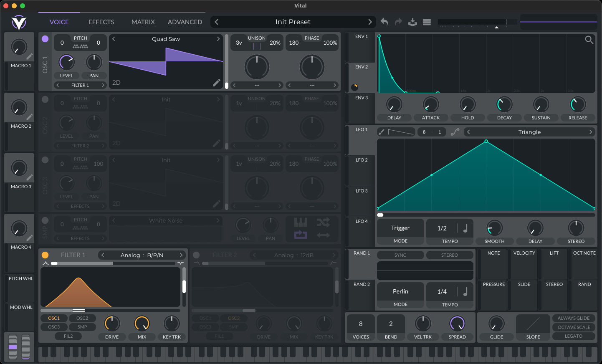Viewport: 602px width, 364px height.
Task: Click the sampler random shuffle icon
Action: 323,222
